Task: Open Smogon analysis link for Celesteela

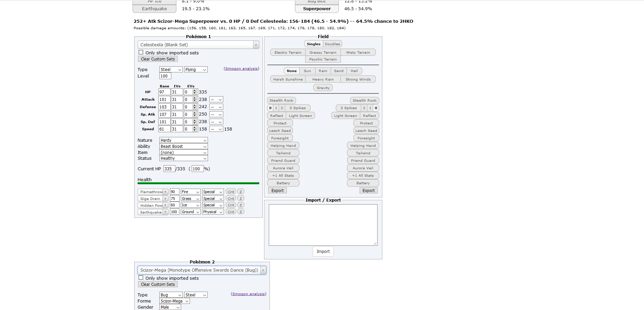Action: [x=241, y=69]
